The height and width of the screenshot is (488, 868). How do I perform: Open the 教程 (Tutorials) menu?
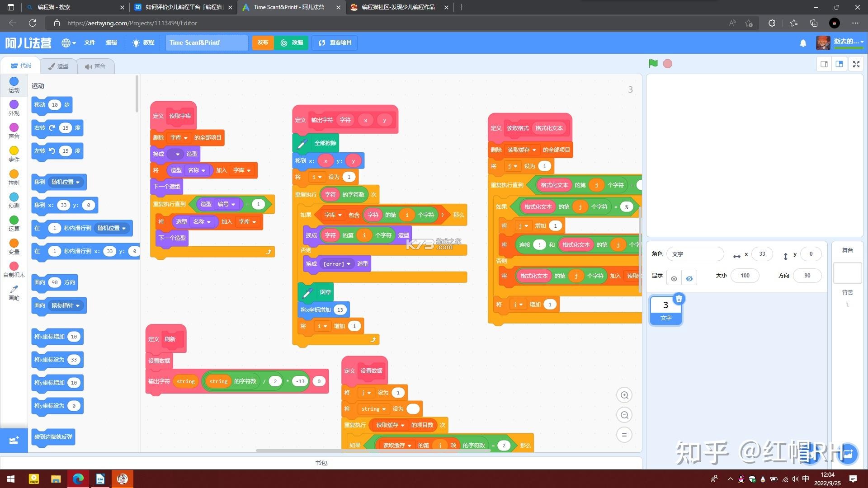143,42
